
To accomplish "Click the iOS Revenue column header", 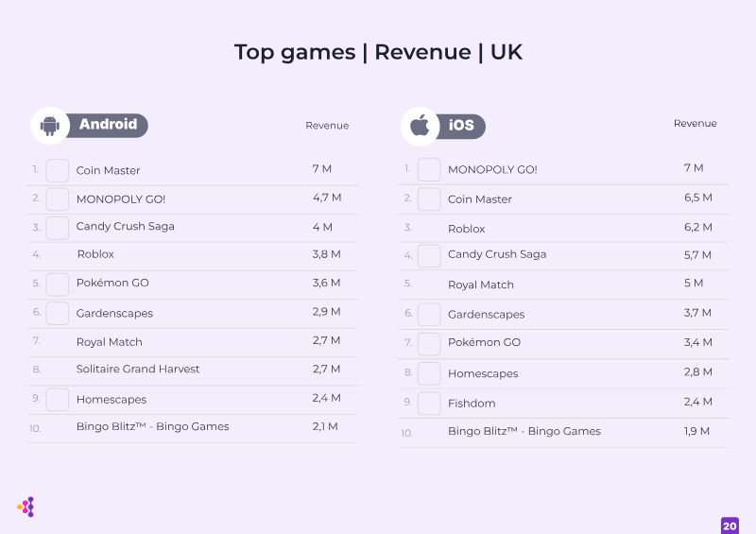I will coord(695,124).
